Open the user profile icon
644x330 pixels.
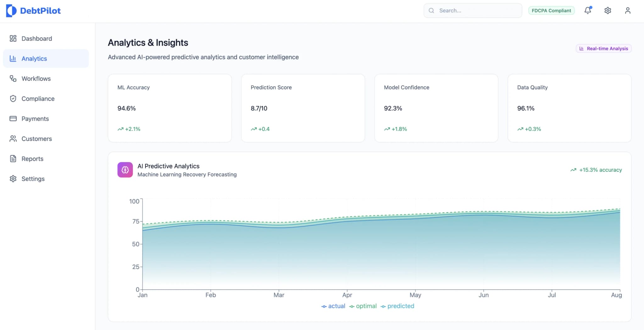[627, 10]
